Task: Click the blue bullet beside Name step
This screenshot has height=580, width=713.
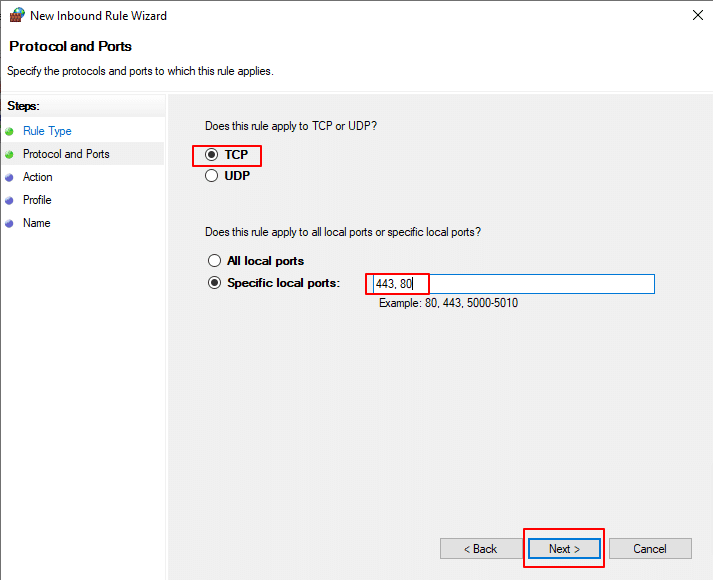Action: [x=10, y=223]
